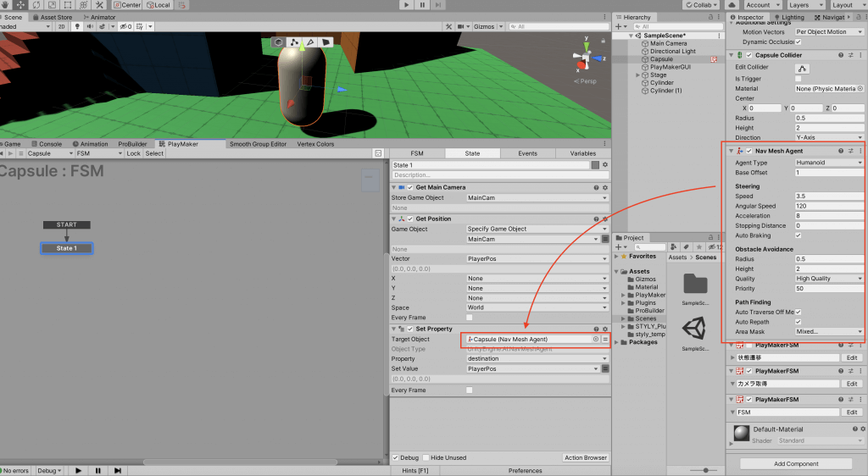Click the State 1 color swatch
The height and width of the screenshot is (476, 868).
pos(596,165)
